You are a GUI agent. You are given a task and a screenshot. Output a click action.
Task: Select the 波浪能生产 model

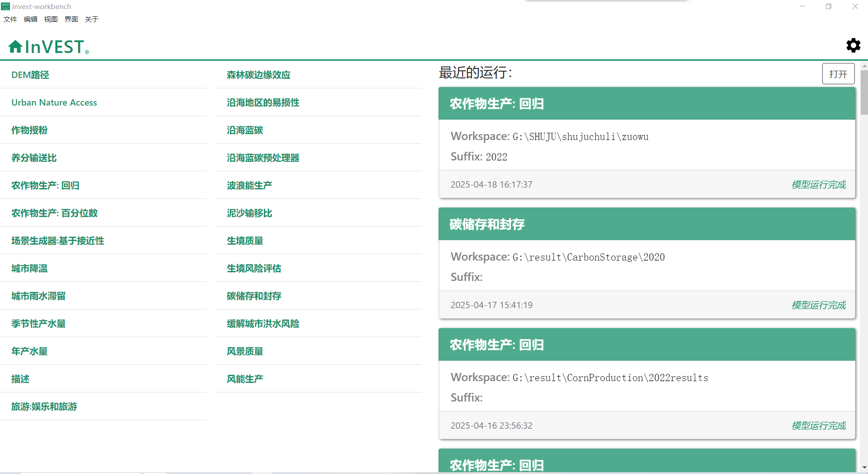[x=318, y=185]
